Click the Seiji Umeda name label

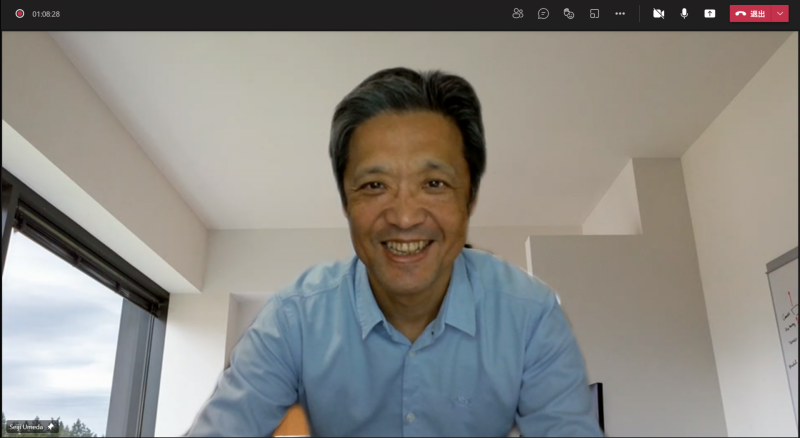click(26, 427)
